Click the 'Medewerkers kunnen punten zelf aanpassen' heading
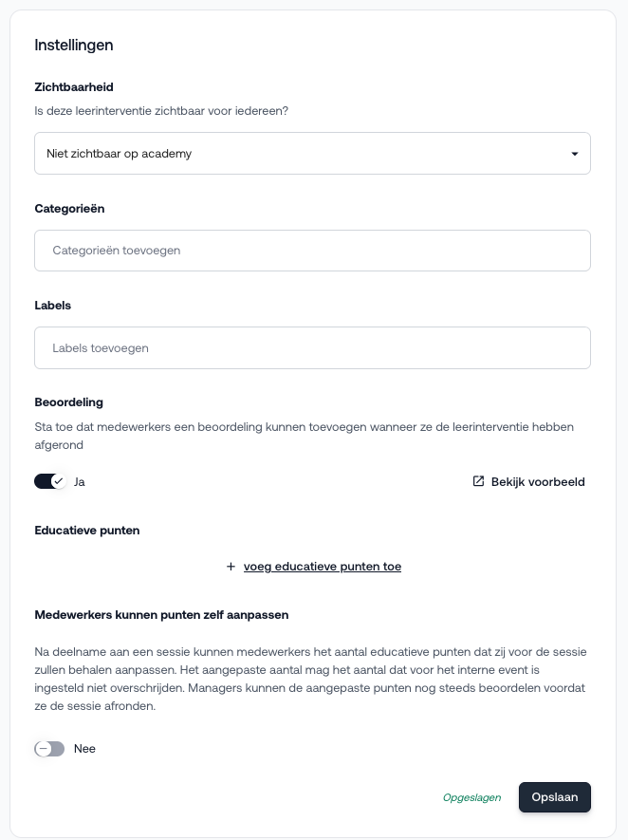Image resolution: width=628 pixels, height=840 pixels. pyautogui.click(x=161, y=615)
